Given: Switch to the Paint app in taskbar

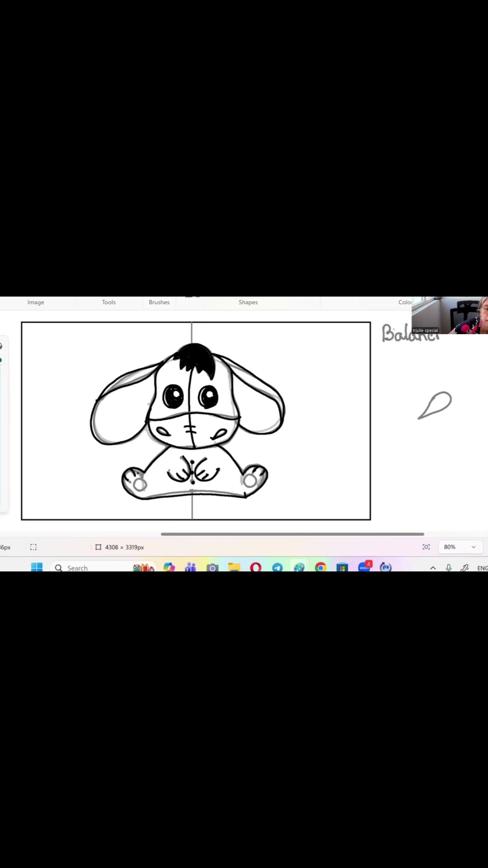Looking at the screenshot, I should pos(299,567).
